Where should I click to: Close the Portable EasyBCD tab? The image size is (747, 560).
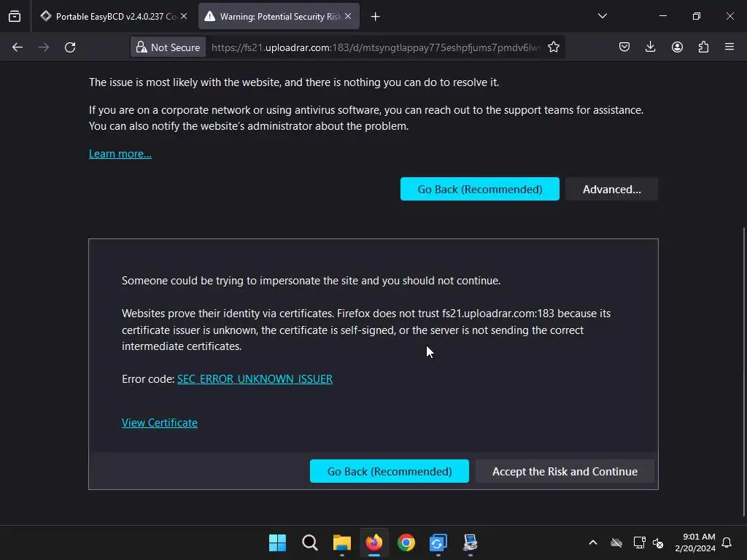(184, 16)
